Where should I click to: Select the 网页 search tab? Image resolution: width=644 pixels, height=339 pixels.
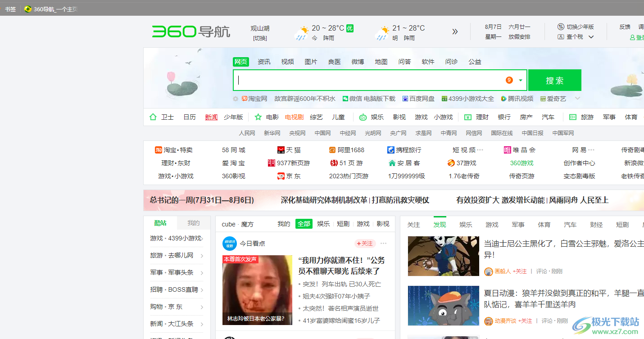click(x=241, y=62)
